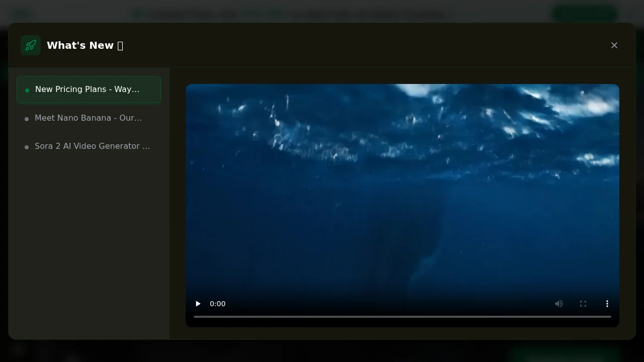The width and height of the screenshot is (644, 362).
Task: Open the Sora 2 AI Video Generator entry
Action: tap(92, 146)
